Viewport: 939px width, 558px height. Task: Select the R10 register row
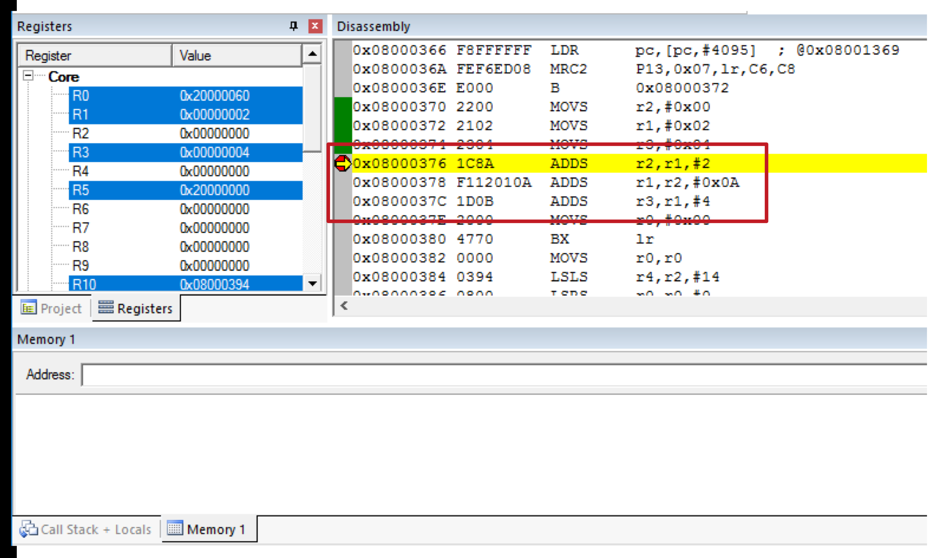84,284
